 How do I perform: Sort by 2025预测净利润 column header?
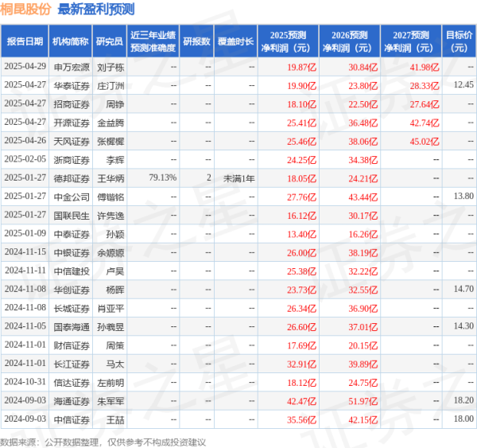(x=288, y=41)
